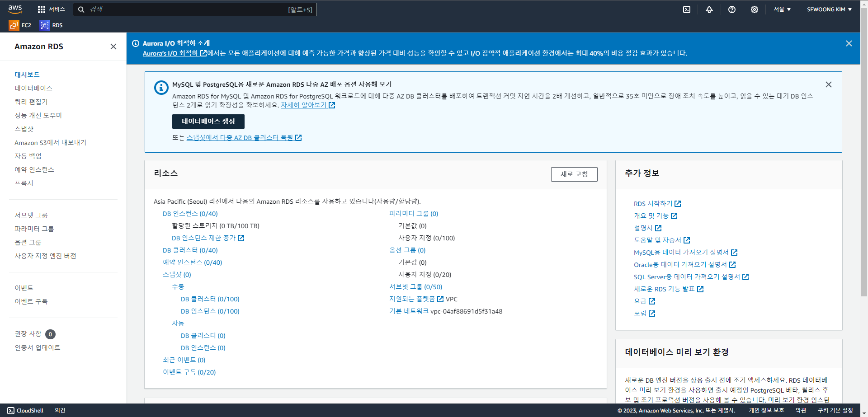Click the CloudShell button in footer
This screenshot has height=417, width=868.
coord(25,411)
